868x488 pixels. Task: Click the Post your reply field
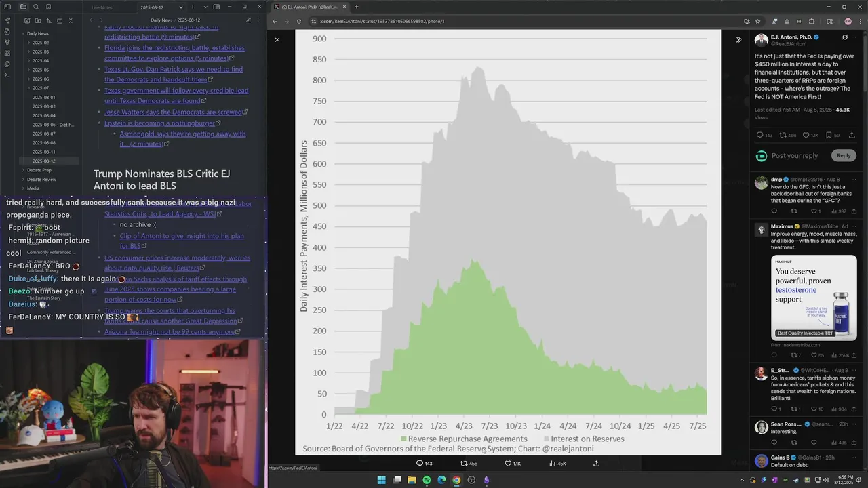click(795, 155)
